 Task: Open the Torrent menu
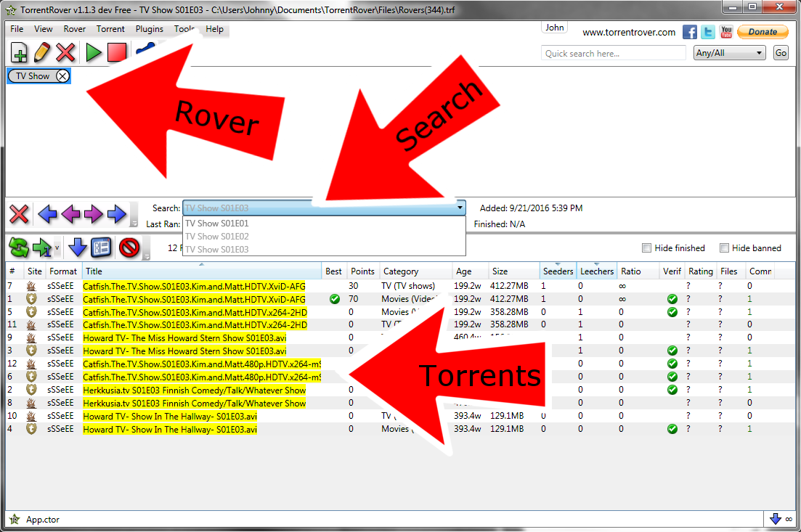110,29
